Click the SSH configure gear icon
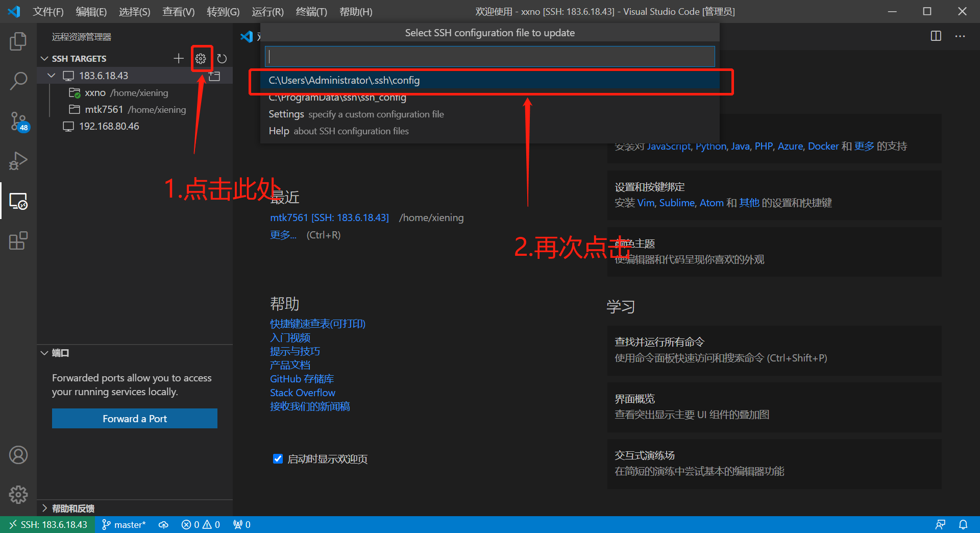This screenshot has height=533, width=980. [201, 59]
